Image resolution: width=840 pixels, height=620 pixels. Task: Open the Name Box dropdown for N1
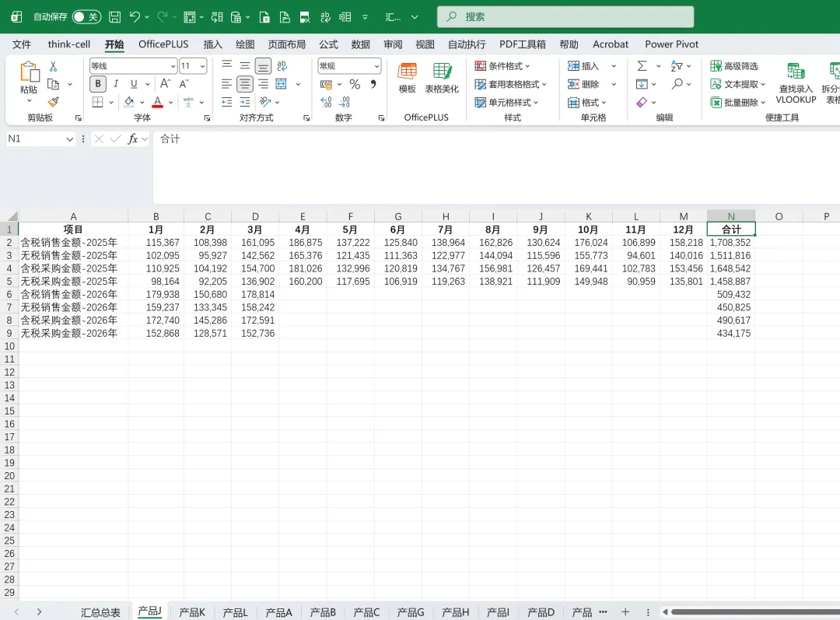pyautogui.click(x=70, y=138)
